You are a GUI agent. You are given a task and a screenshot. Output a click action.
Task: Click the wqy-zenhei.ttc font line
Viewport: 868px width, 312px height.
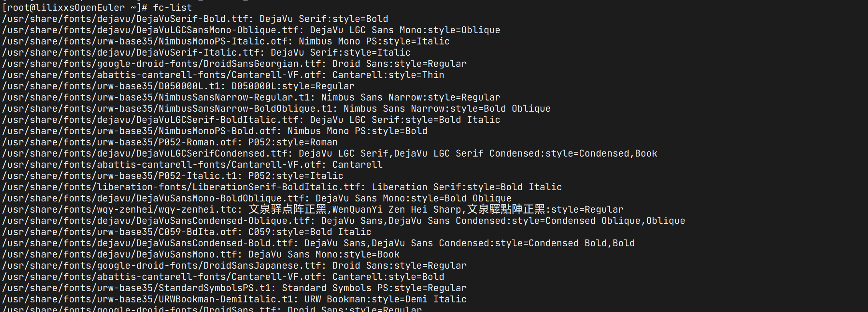pos(313,209)
